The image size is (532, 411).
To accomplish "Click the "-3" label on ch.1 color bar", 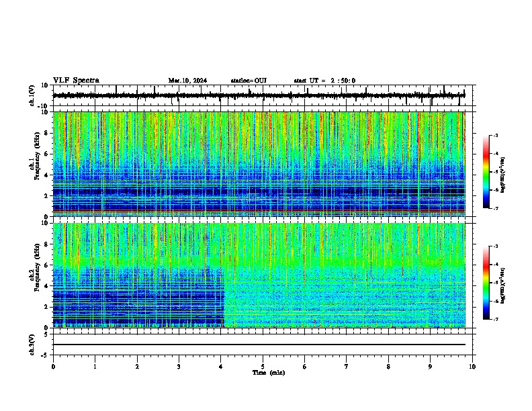I will (495, 136).
